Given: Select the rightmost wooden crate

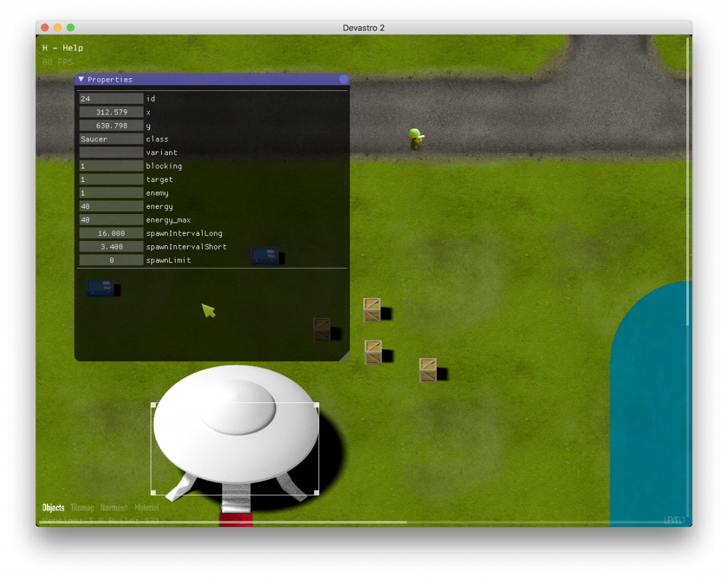Looking at the screenshot, I should coord(427,370).
